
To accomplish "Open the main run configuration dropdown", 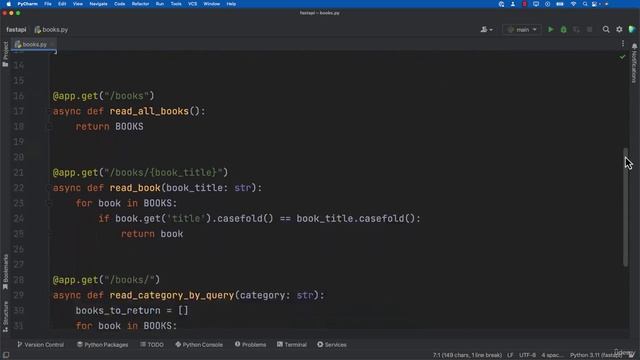I will [x=522, y=29].
